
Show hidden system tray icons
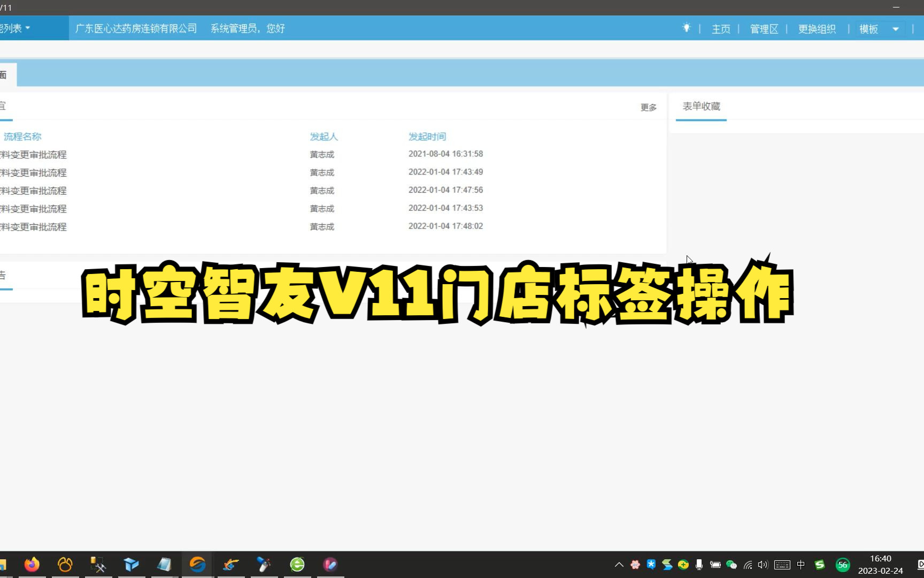click(x=619, y=565)
